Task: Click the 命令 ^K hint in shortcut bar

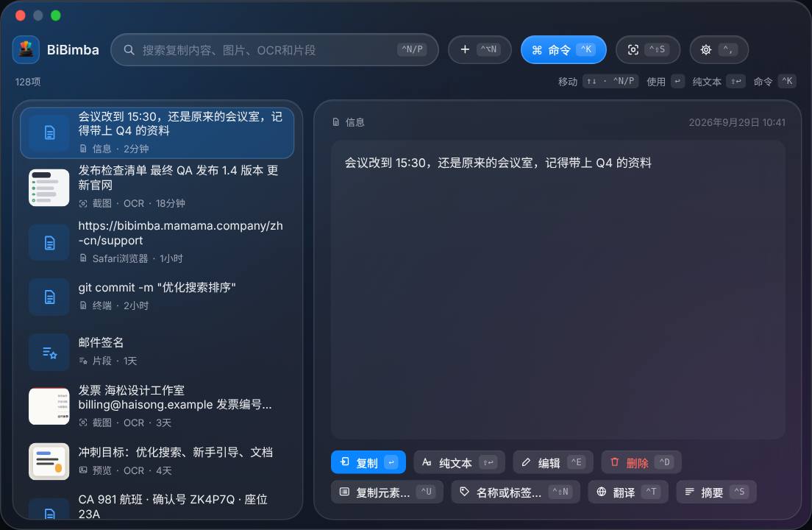Action: pos(774,81)
